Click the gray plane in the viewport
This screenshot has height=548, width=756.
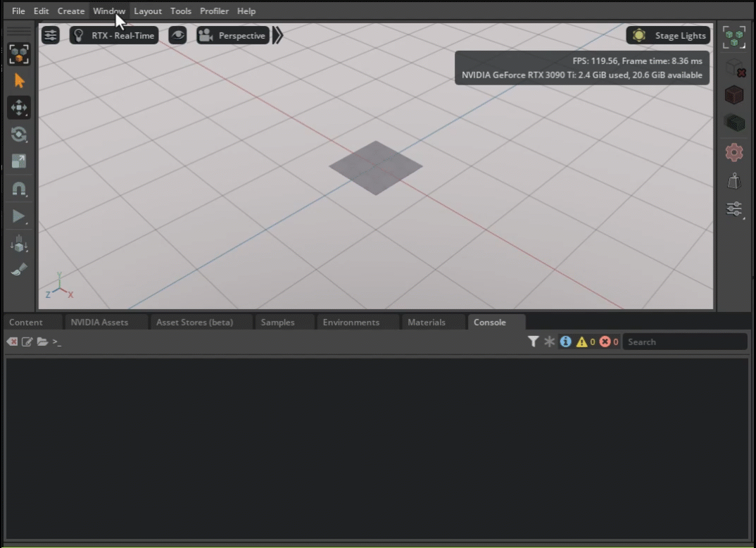(x=376, y=168)
